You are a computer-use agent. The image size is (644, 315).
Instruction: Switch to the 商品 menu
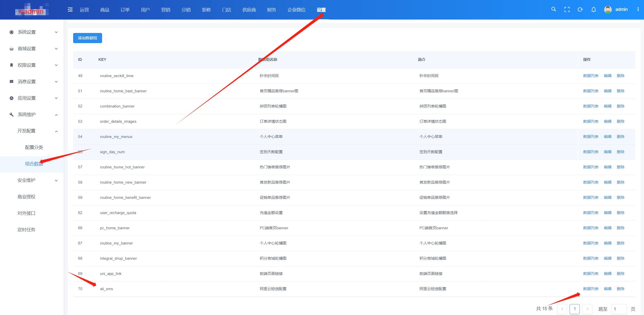(104, 10)
